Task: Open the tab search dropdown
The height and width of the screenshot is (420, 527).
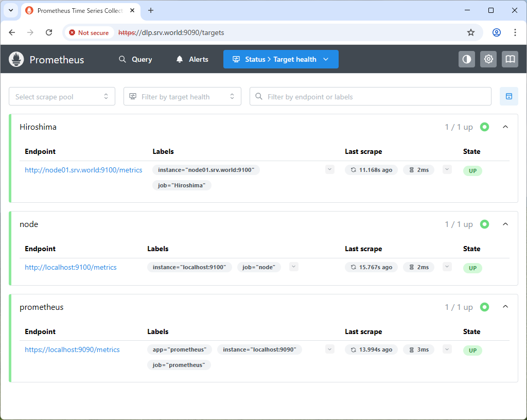Action: 11,10
